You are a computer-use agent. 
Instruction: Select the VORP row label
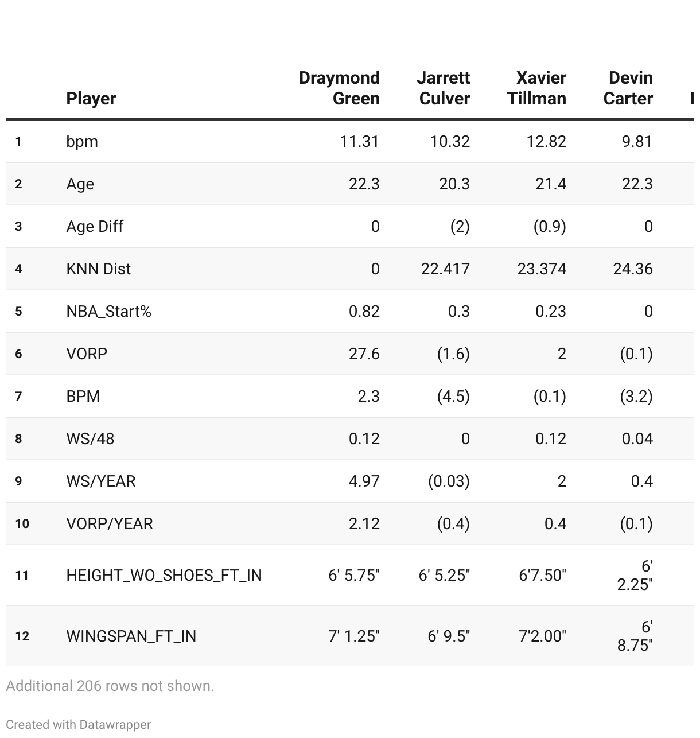tap(87, 354)
